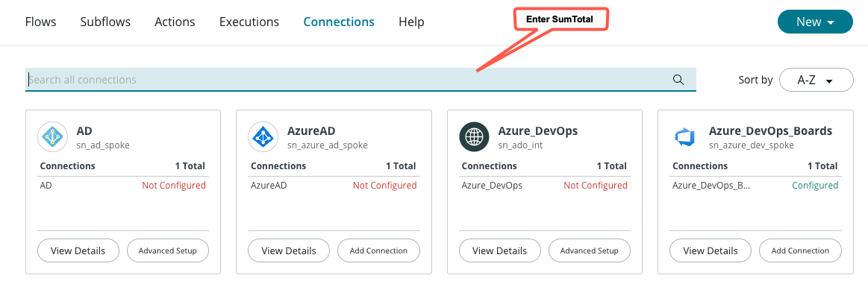Click the Azure_DevOps card title
Viewport: 868px width, 284px height.
[538, 131]
